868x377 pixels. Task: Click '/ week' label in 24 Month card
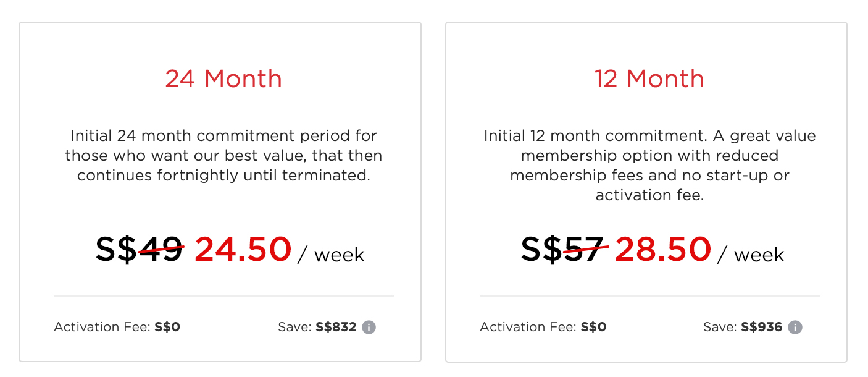pos(331,255)
